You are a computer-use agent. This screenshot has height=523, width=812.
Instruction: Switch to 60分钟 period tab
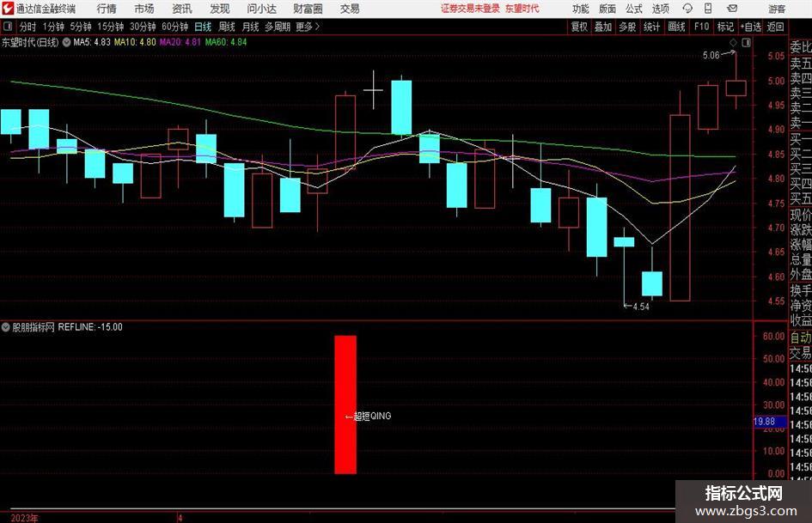click(174, 27)
